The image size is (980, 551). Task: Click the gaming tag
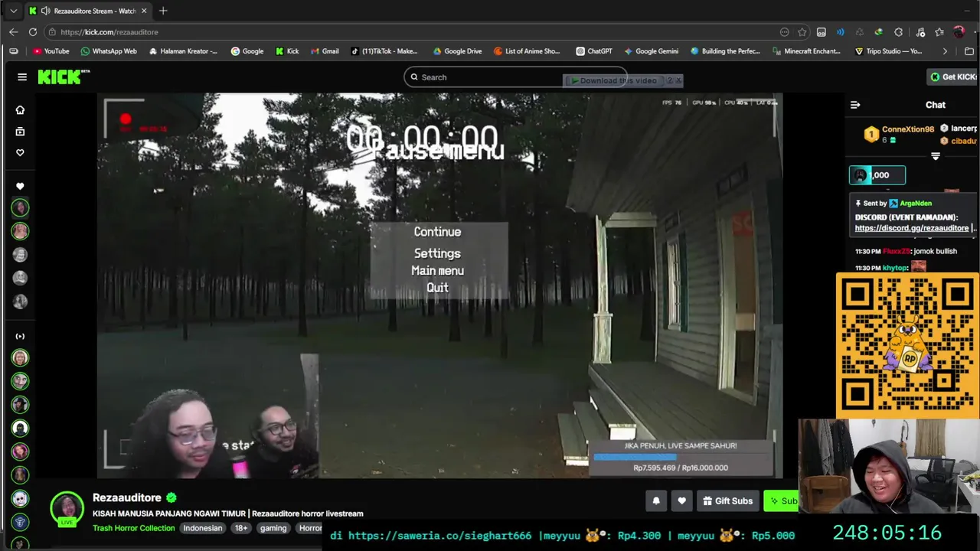click(273, 528)
